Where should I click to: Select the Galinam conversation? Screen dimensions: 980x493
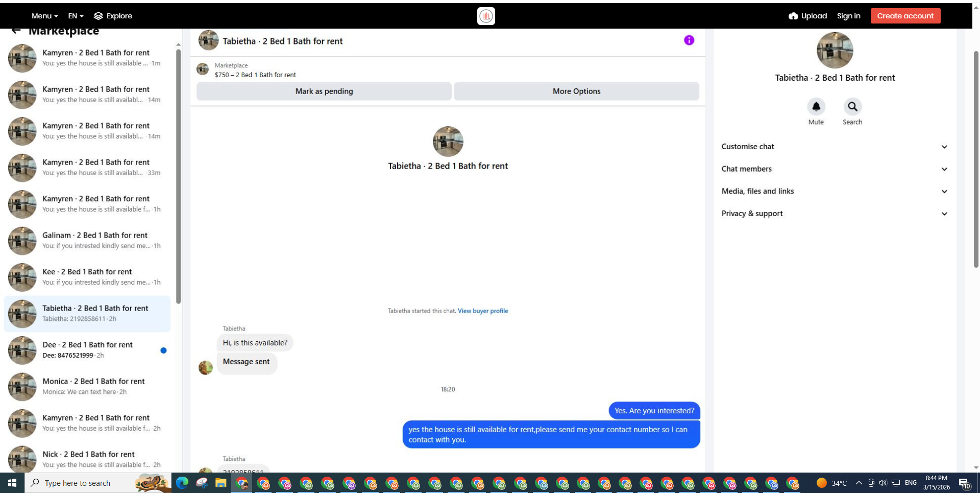point(87,241)
